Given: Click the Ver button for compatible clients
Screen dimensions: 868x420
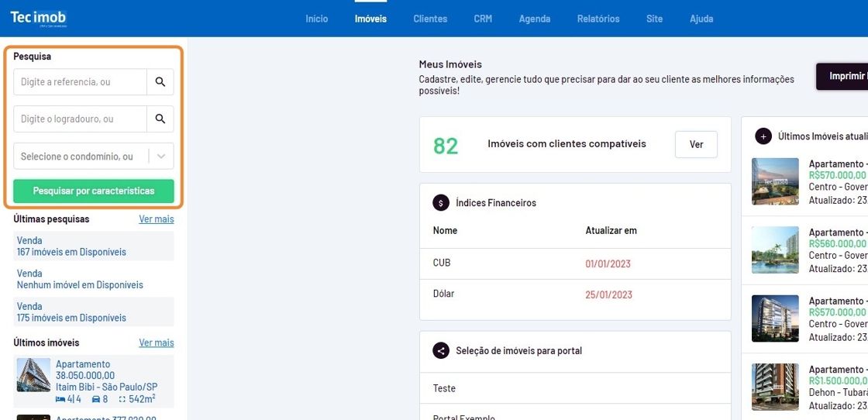Looking at the screenshot, I should click(x=696, y=144).
